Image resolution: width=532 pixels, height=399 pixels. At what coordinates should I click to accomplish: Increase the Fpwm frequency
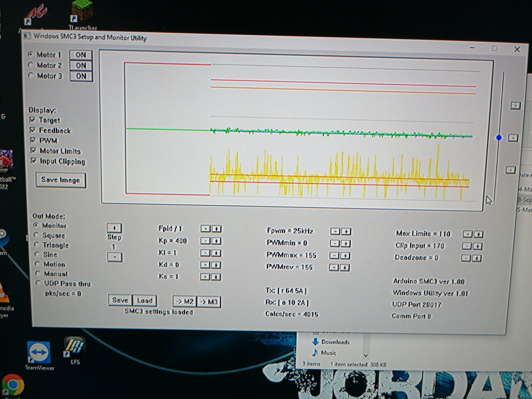pyautogui.click(x=346, y=231)
